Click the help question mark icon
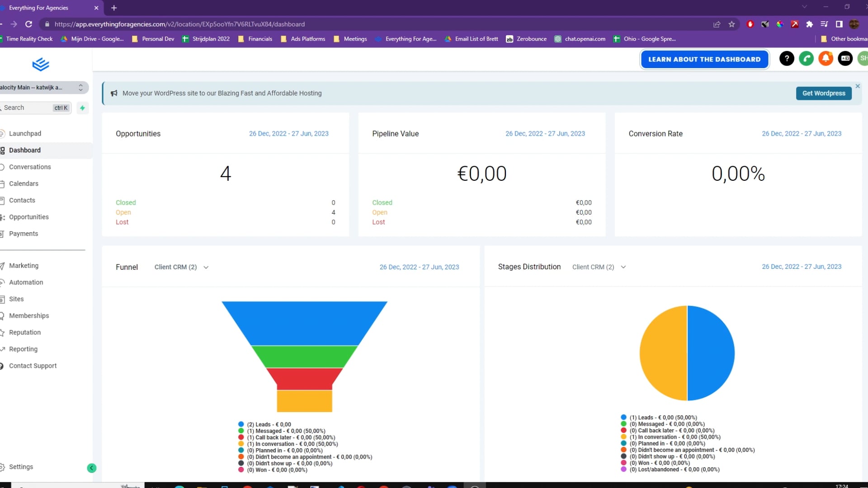Screen dimensions: 868x488 pyautogui.click(x=787, y=58)
